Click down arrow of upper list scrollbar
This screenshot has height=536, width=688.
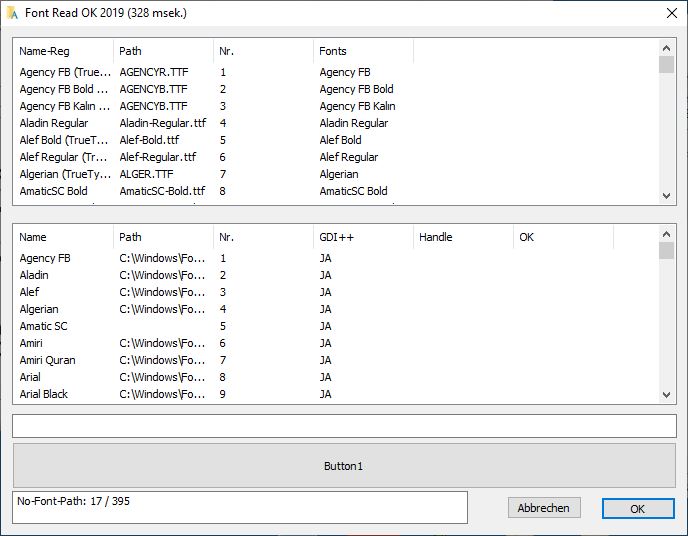(666, 196)
